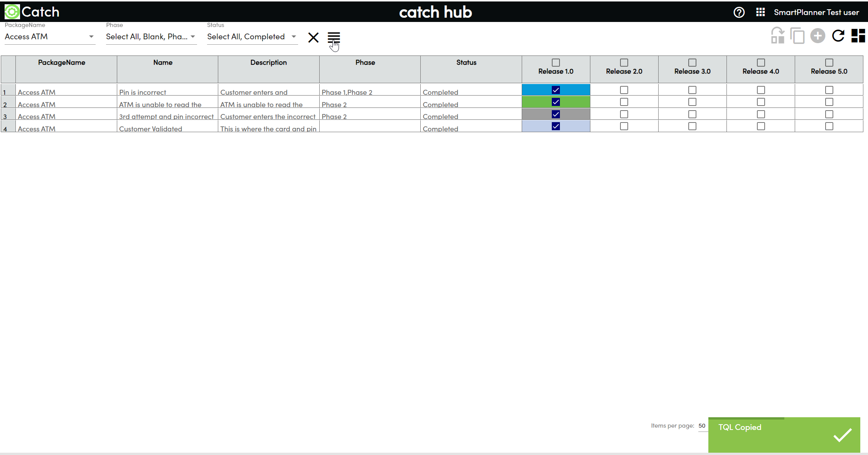Tick Release 2.0 header checkbox
Viewport: 868px width, 455px height.
(x=624, y=62)
